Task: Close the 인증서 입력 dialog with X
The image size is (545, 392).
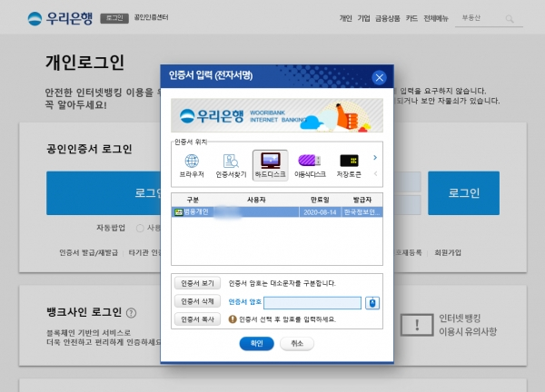Action: pos(379,77)
